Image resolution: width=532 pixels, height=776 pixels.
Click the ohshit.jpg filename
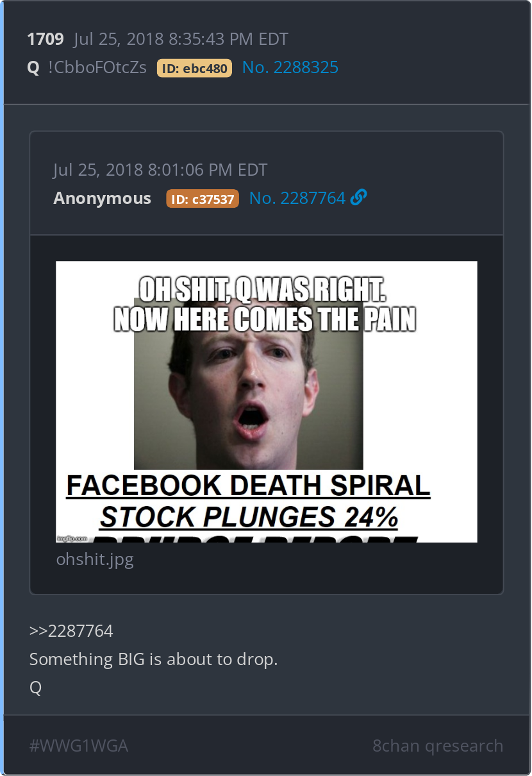95,559
